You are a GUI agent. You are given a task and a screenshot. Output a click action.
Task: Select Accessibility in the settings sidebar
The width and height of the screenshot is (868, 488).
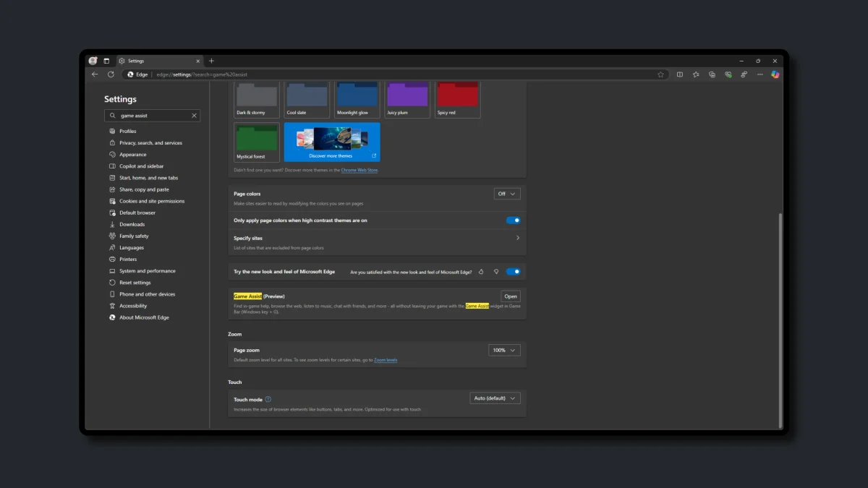(x=135, y=305)
